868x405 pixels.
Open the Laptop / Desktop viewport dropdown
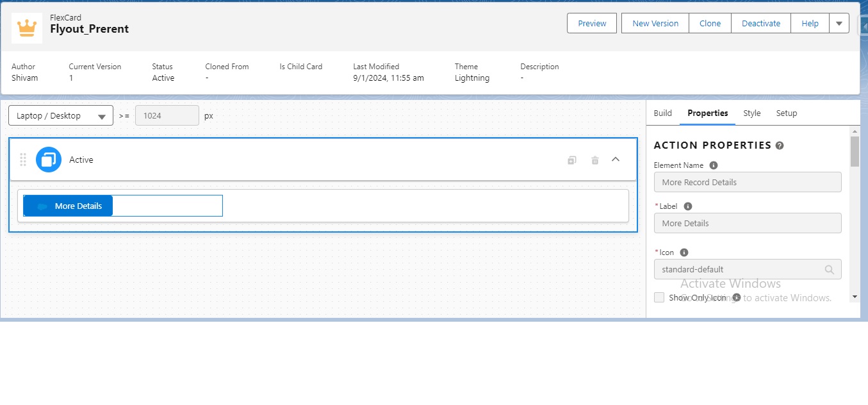61,116
